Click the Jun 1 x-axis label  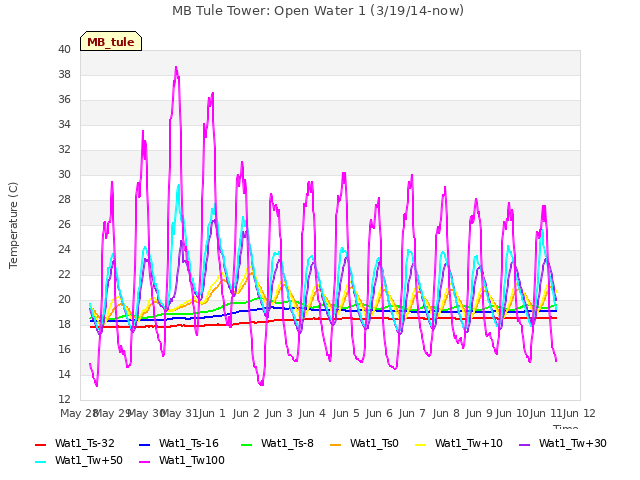pos(212,413)
